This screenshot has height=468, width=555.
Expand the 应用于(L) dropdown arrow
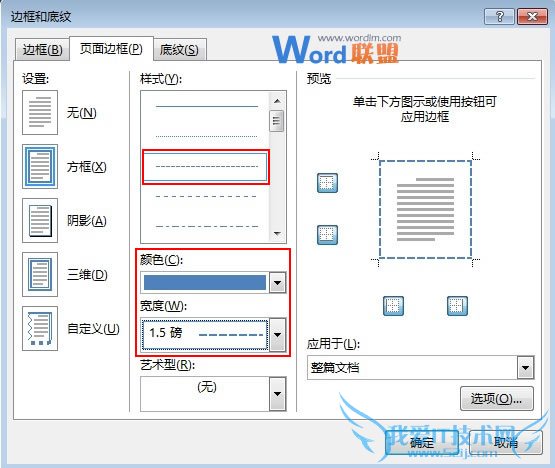point(526,367)
